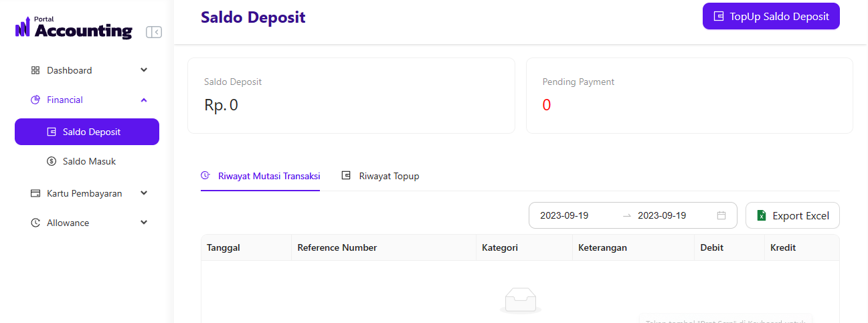
Task: Click the Dashboard grid icon
Action: [35, 70]
